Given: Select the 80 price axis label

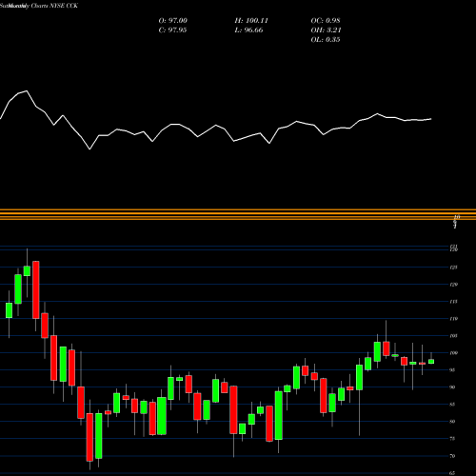Looking at the screenshot, I should [453, 422].
